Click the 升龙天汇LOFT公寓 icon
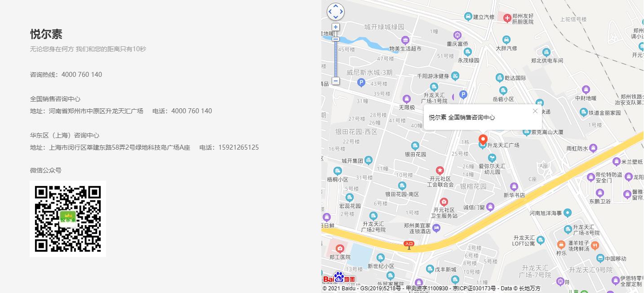 (x=541, y=240)
